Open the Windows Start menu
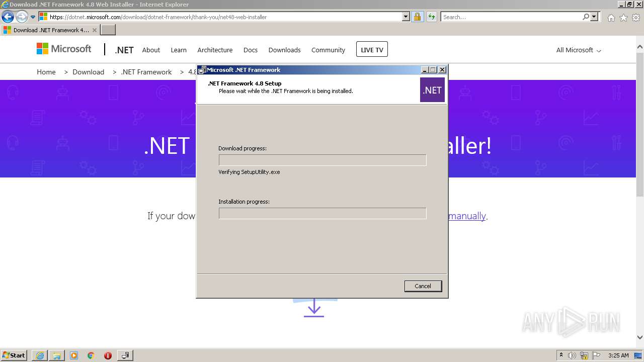 pos(14,355)
